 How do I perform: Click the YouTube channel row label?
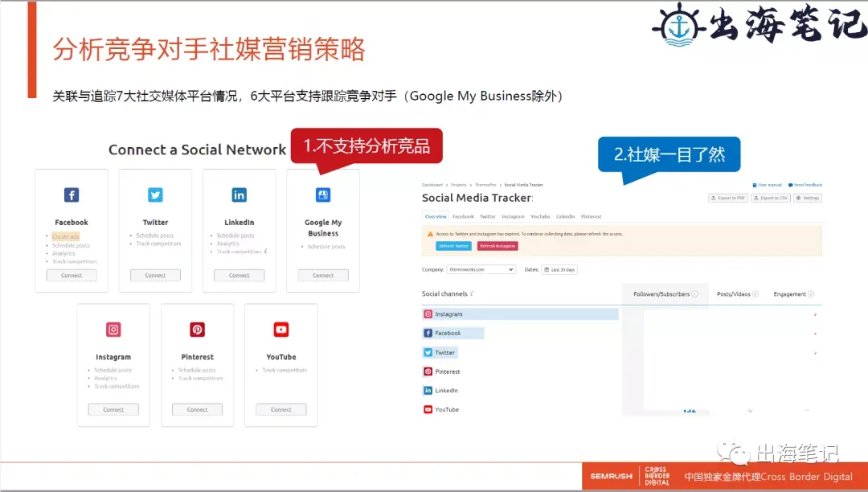pyautogui.click(x=447, y=409)
